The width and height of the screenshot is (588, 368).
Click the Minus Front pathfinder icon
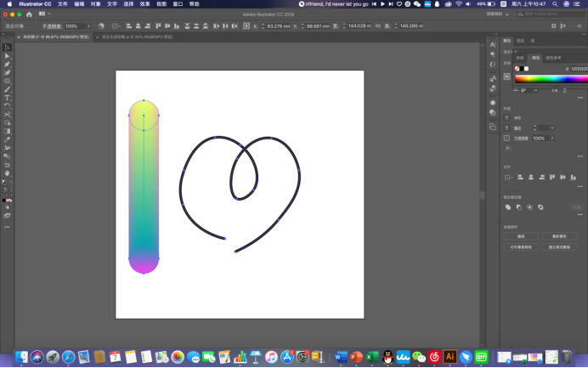[x=519, y=207]
